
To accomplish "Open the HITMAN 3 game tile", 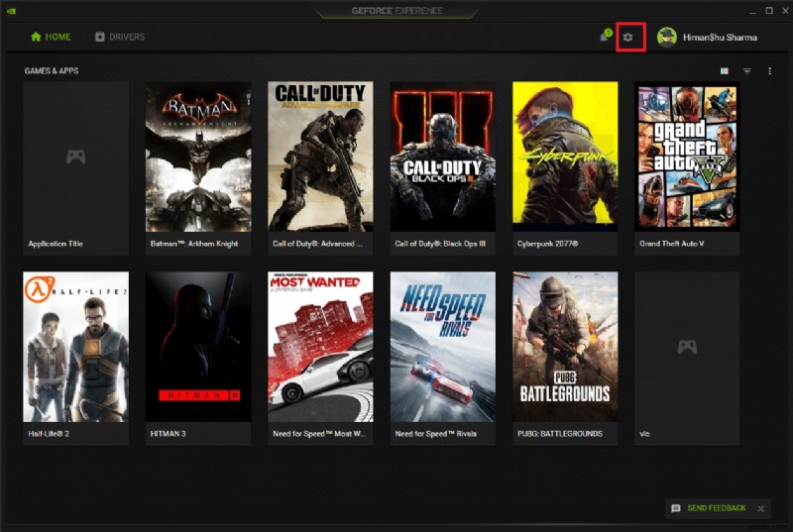I will tap(198, 359).
